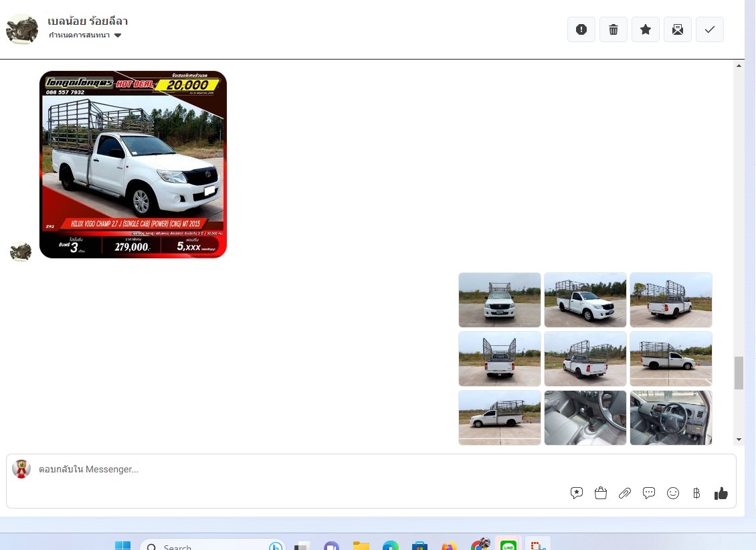Image resolution: width=756 pixels, height=550 pixels.
Task: Mark conversation as unread with envelope icon
Action: (678, 29)
